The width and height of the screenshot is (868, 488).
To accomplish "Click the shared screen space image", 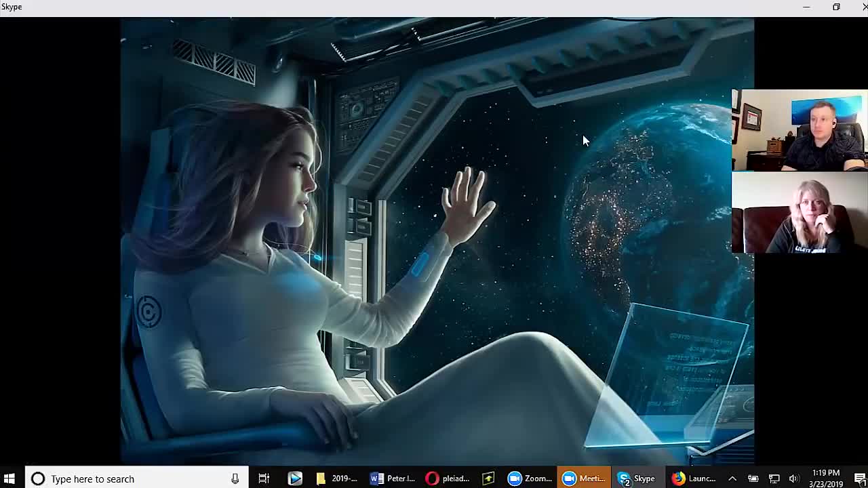I will click(437, 241).
